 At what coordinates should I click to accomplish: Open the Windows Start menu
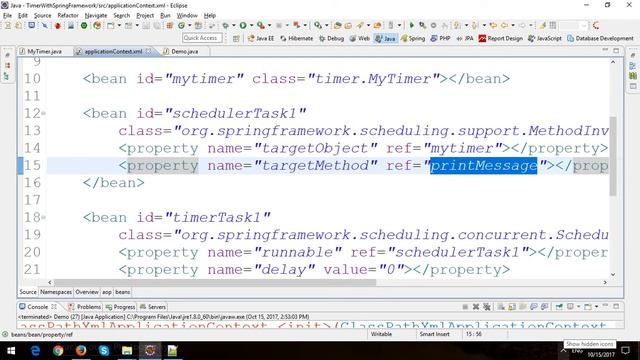11,351
